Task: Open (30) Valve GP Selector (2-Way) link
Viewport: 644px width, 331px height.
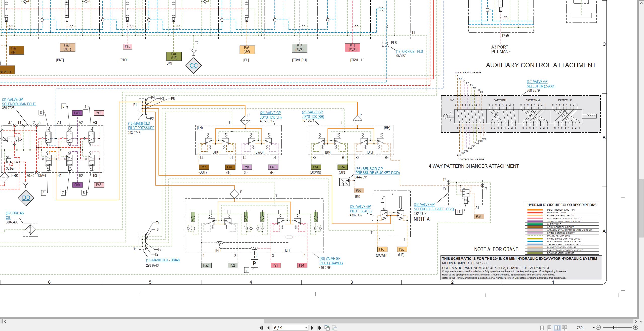Action: tap(541, 84)
